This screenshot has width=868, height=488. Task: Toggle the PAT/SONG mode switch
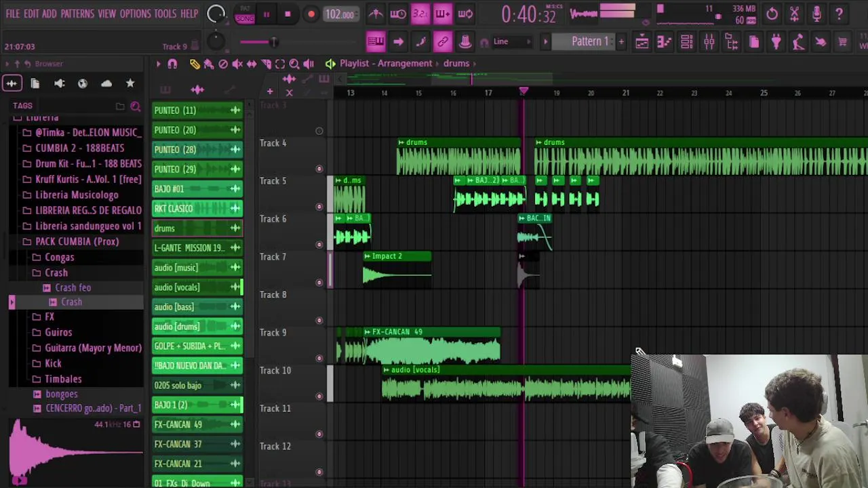point(245,14)
